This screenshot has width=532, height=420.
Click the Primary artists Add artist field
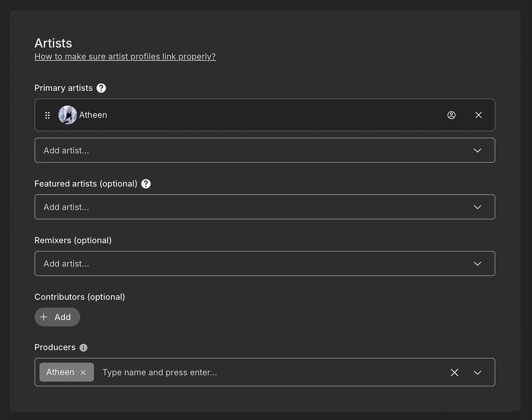click(x=250, y=151)
